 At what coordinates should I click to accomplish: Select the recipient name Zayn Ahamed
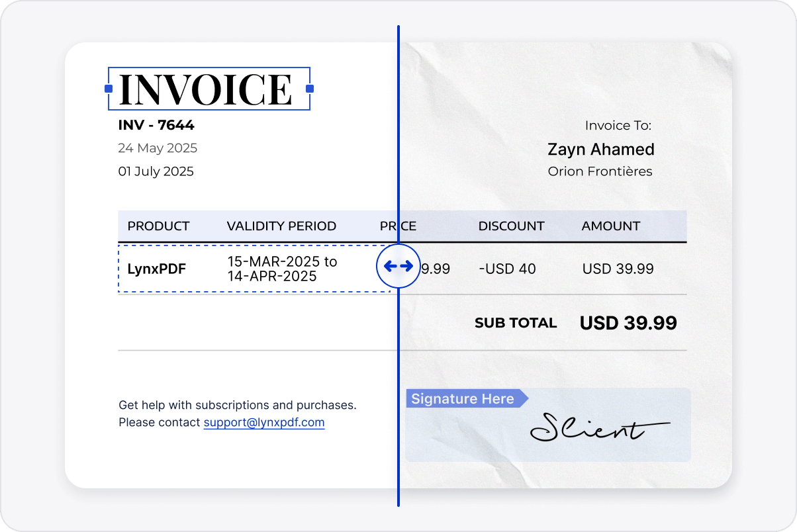click(600, 150)
